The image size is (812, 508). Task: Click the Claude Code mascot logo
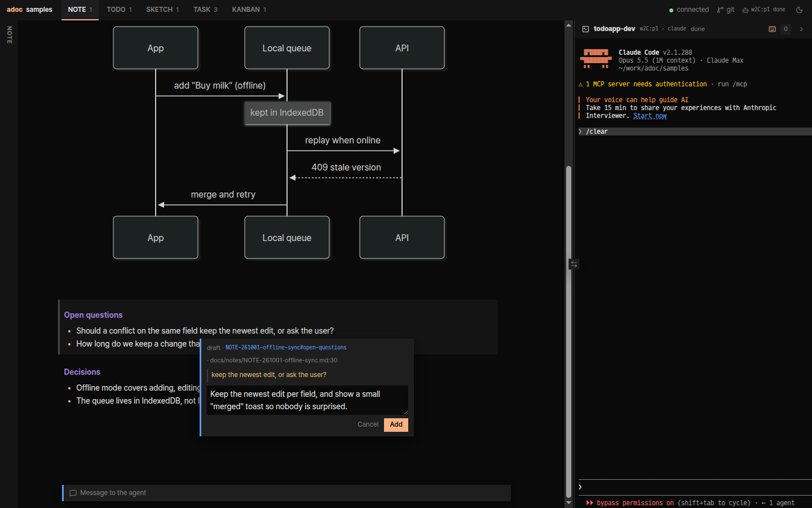596,59
